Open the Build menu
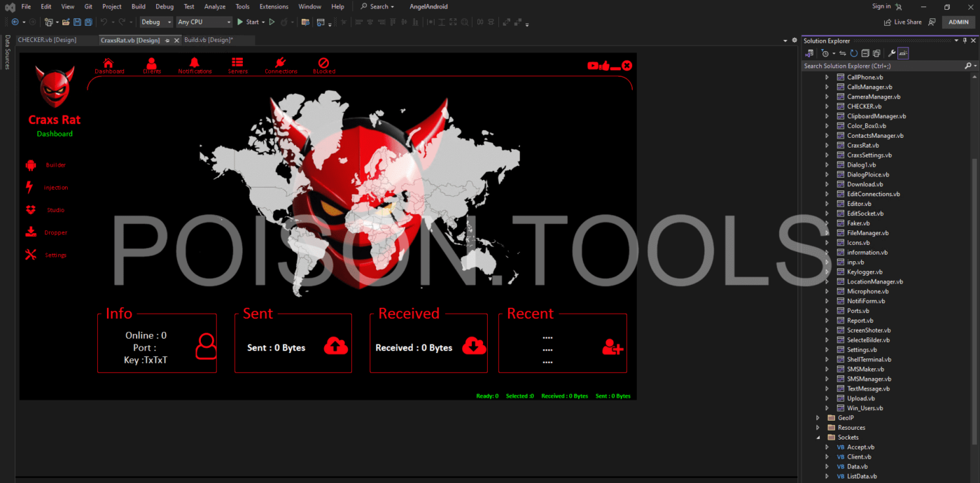The image size is (980, 483). point(139,6)
